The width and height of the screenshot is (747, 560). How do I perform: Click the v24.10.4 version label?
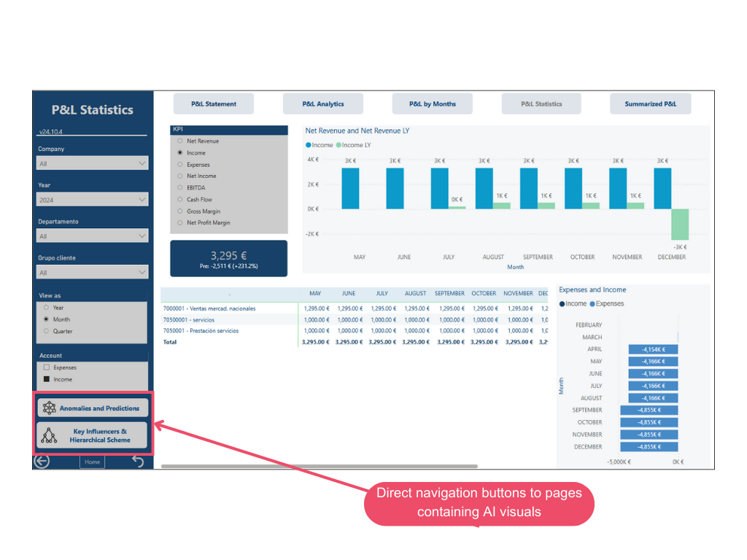(x=51, y=132)
